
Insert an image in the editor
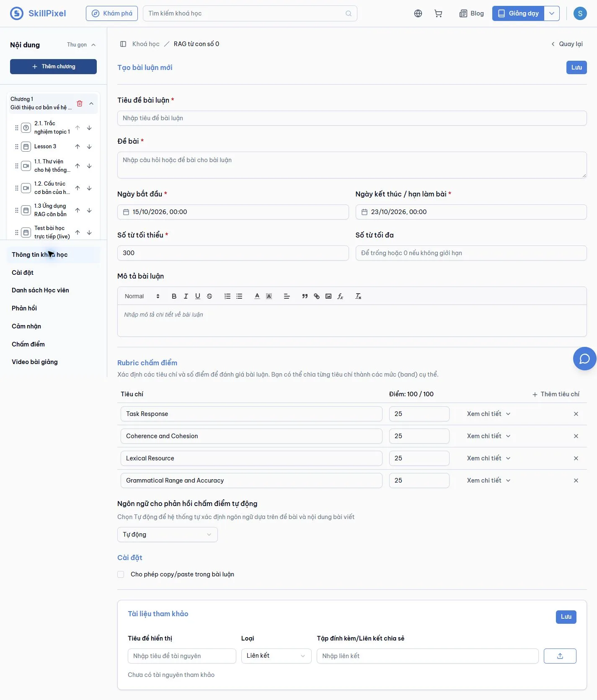328,296
